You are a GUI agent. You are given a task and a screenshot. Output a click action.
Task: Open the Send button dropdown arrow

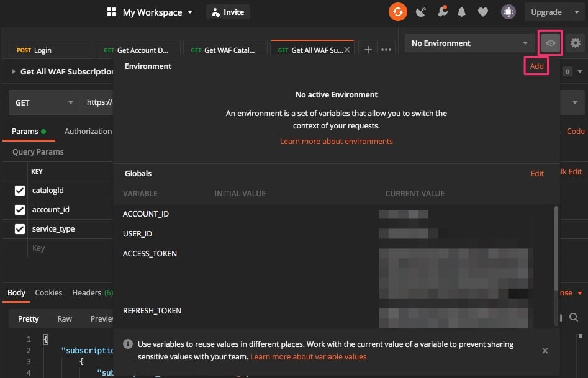pos(574,102)
